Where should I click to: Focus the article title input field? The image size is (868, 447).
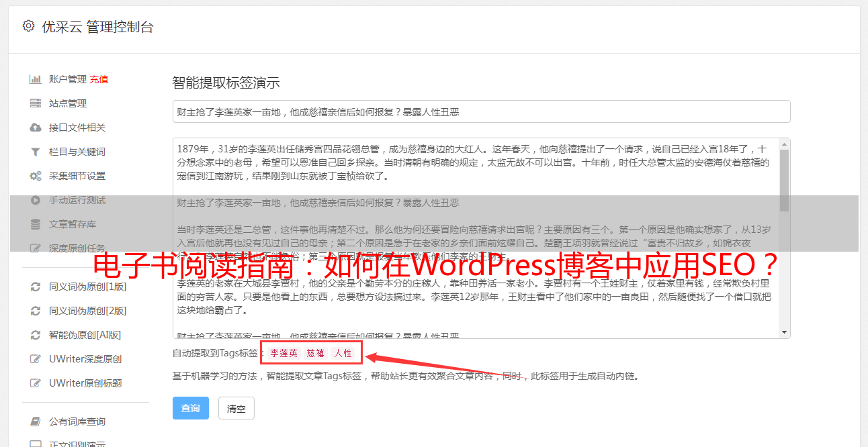click(481, 111)
